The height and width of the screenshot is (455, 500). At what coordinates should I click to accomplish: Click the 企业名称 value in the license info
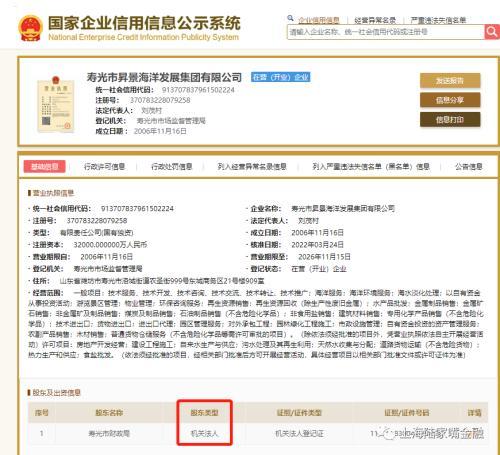[x=343, y=209]
